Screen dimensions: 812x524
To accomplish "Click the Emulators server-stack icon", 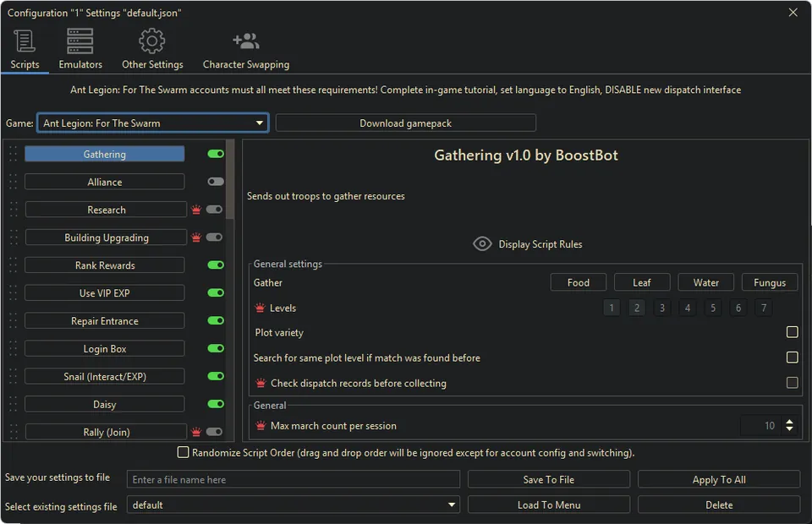I will click(x=80, y=41).
